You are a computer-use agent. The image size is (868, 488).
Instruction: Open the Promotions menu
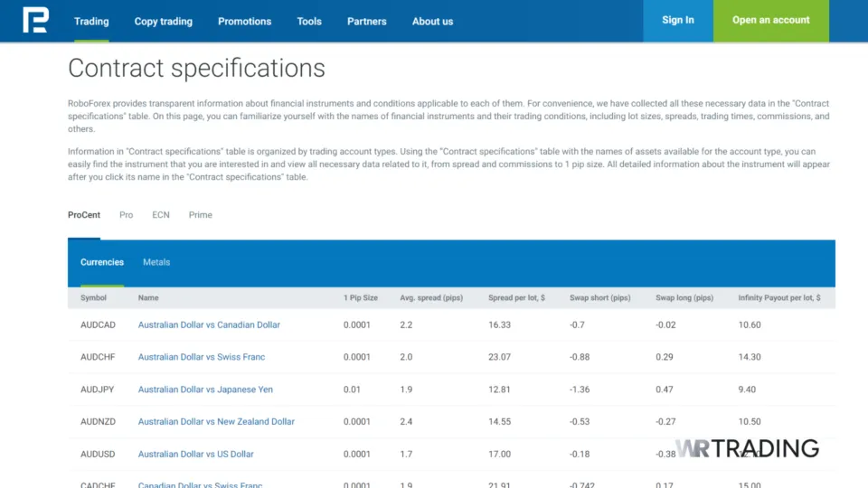click(x=244, y=21)
